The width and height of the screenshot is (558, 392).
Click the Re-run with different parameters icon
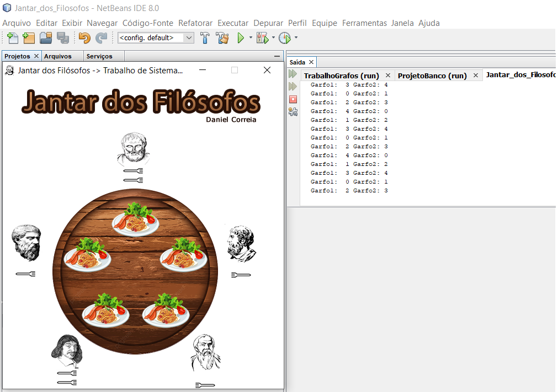tap(293, 87)
